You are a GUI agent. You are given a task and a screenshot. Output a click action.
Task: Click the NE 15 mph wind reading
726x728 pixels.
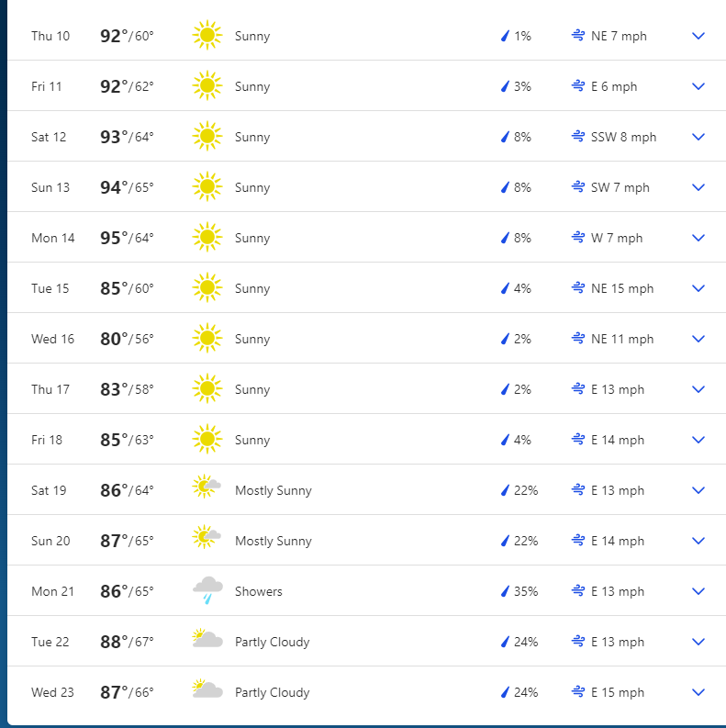pos(622,288)
